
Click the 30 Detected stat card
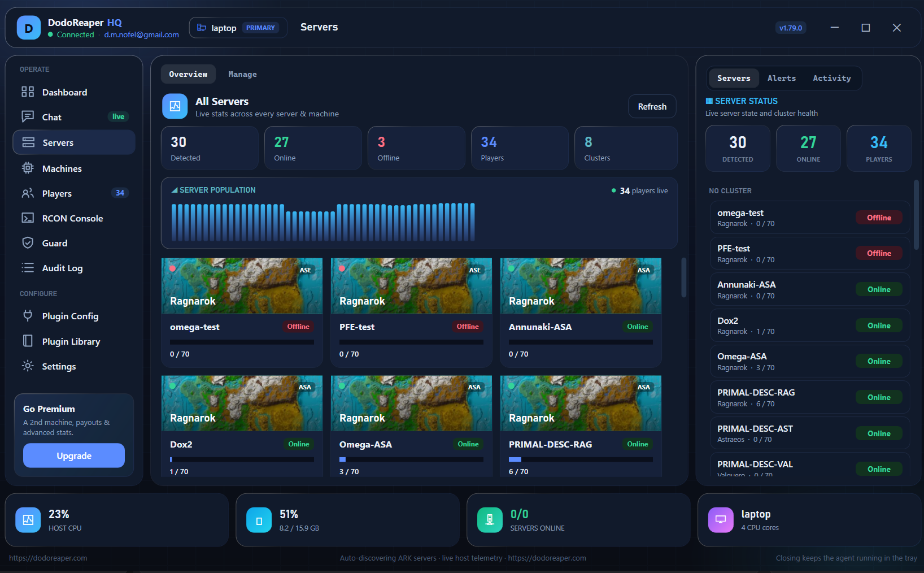[210, 148]
